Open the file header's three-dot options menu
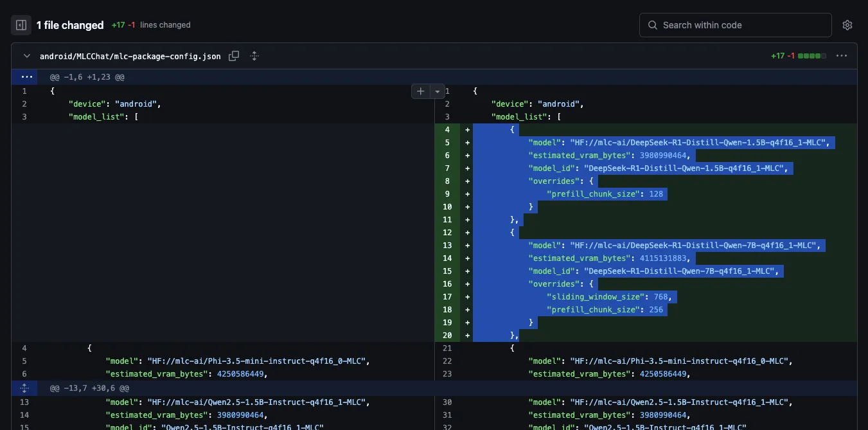 [842, 56]
